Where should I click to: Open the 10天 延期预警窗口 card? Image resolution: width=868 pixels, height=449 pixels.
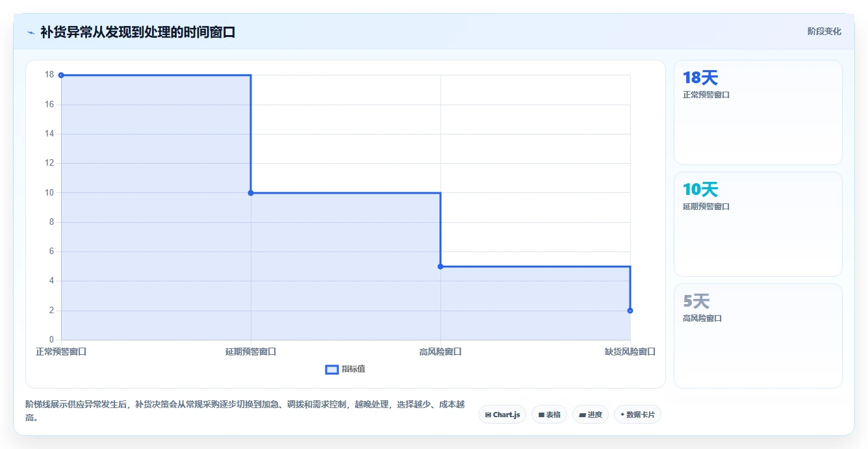pos(758,224)
